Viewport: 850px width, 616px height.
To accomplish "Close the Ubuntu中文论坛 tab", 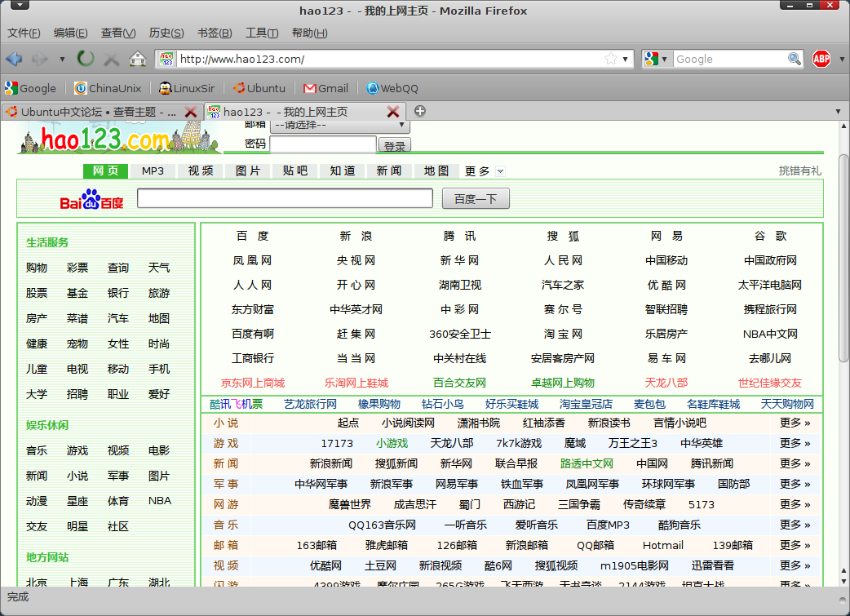I will [x=191, y=113].
